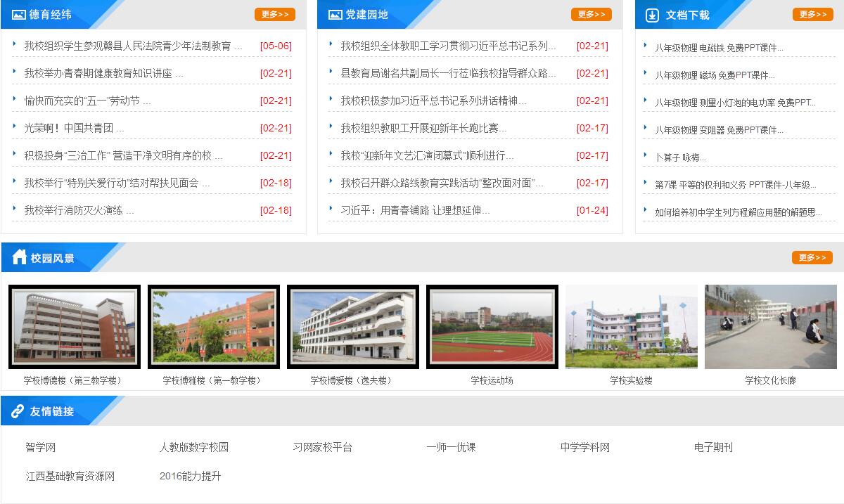
Task: Click the house icon beside 校园风景
Action: 19,258
